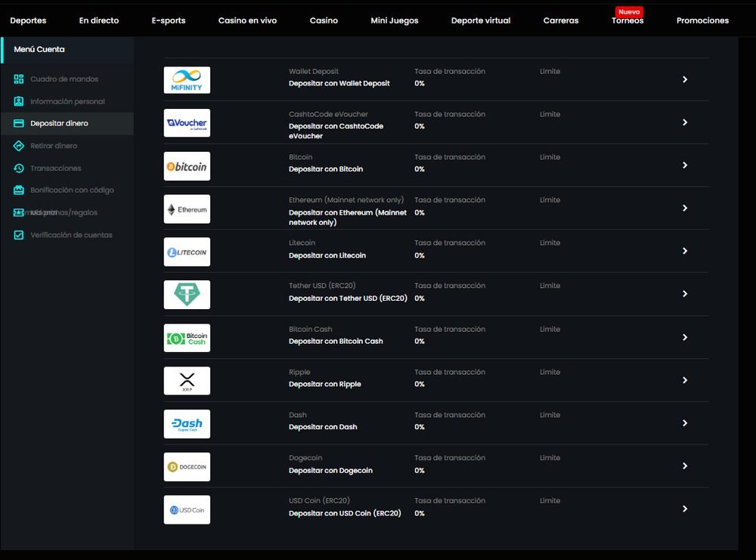Click the Información personal profile icon
Viewport: 756px width, 560px height.
[x=19, y=101]
